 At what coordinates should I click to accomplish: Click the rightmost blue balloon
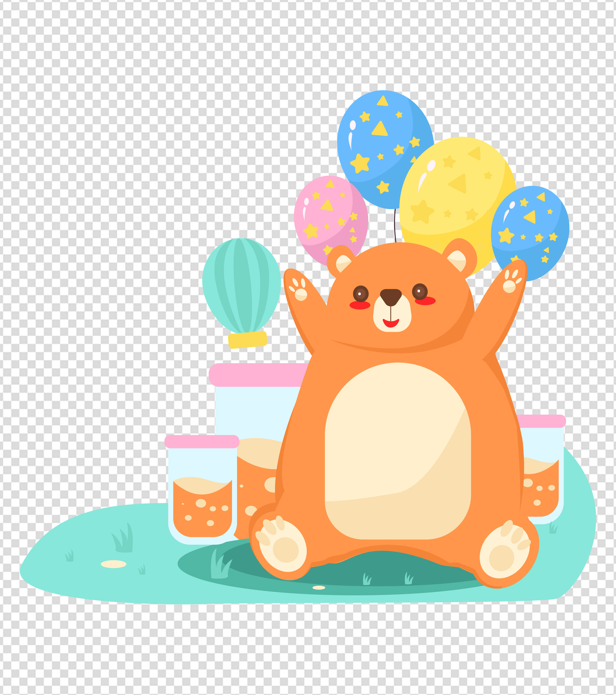click(x=531, y=228)
